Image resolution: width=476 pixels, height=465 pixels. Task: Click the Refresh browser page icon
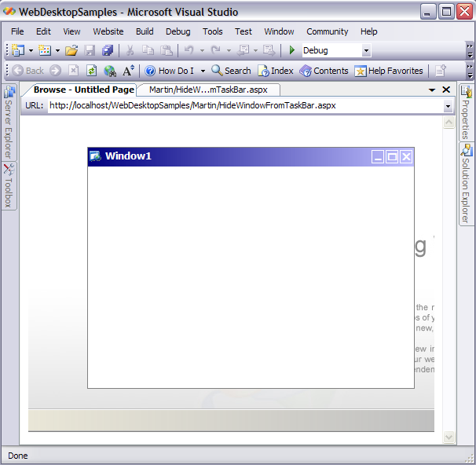(91, 71)
